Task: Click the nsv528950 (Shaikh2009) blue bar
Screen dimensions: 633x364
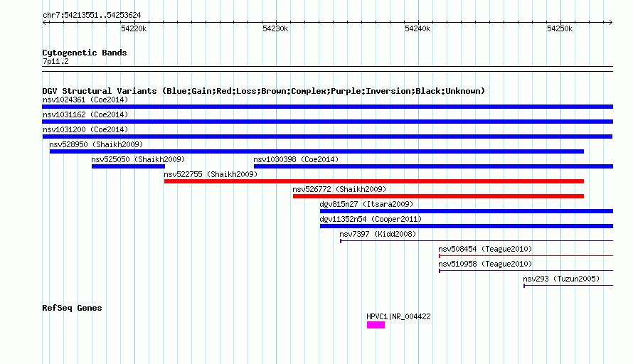Action: [x=316, y=151]
